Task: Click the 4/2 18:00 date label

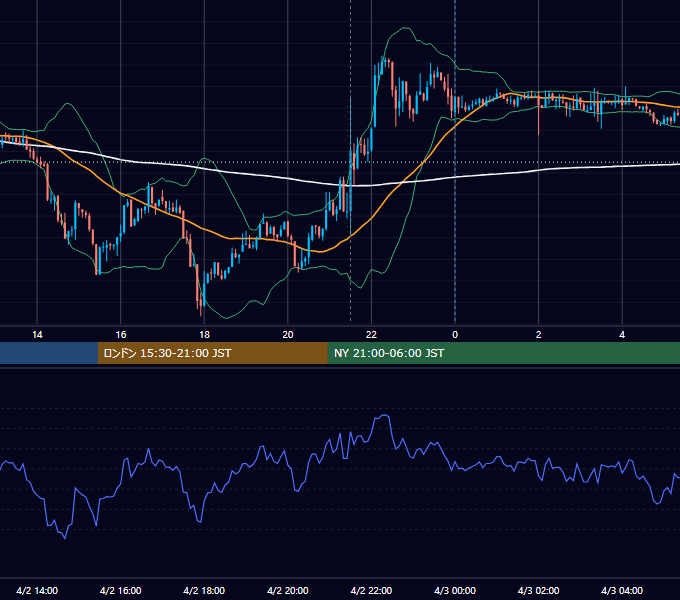Action: 204,590
